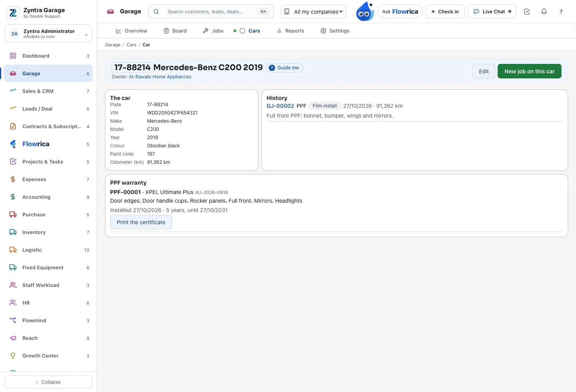Click the Edit button
This screenshot has width=576, height=392.
coord(484,71)
